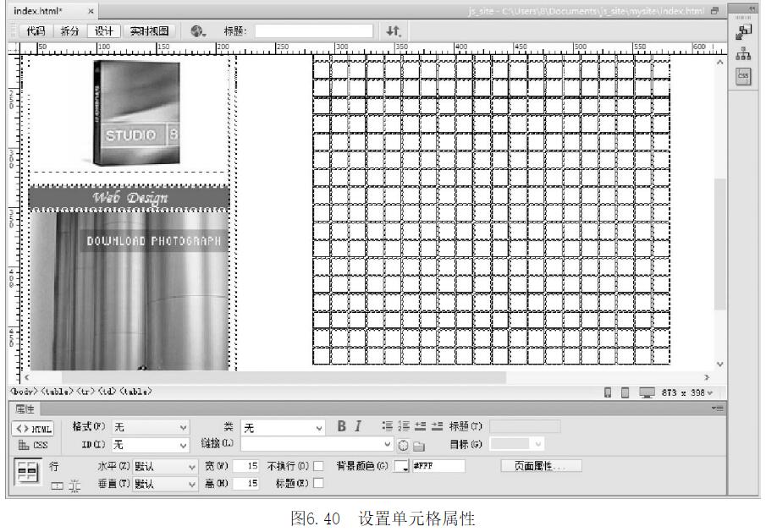Click the 页面属性 (page properties) button
The height and width of the screenshot is (532, 766).
(541, 466)
